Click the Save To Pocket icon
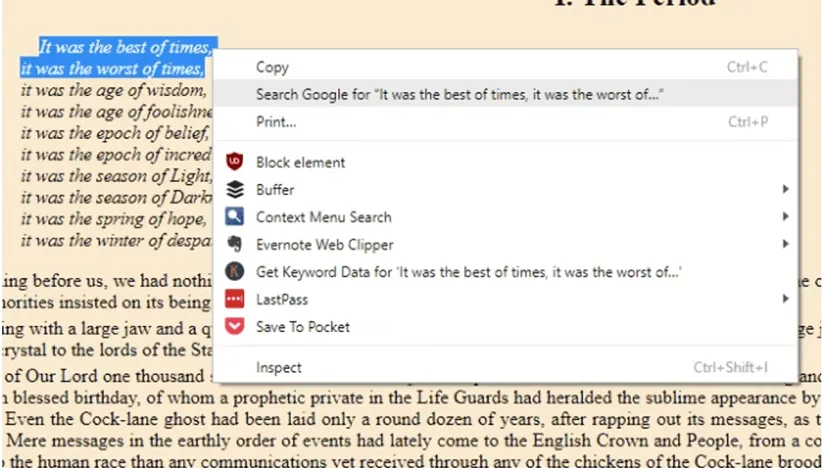Viewport: 822px width, 470px height. click(234, 327)
